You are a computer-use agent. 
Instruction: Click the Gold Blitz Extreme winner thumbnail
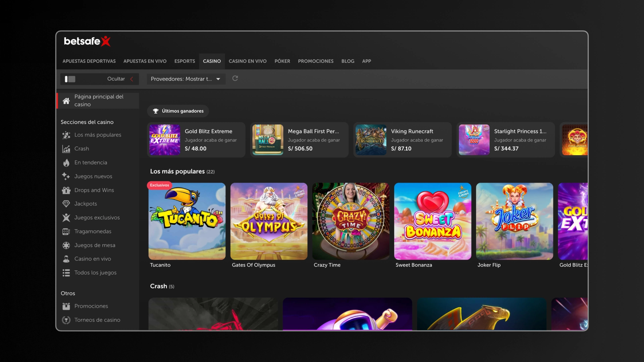[x=165, y=140]
